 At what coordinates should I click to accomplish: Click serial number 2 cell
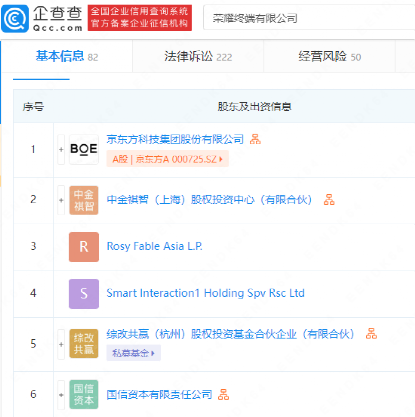(x=33, y=199)
